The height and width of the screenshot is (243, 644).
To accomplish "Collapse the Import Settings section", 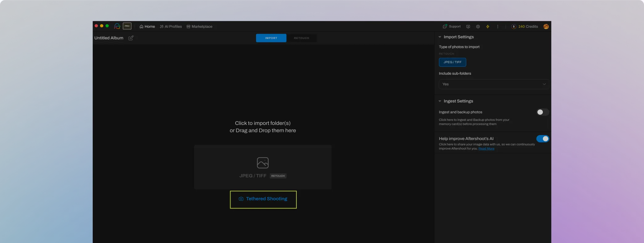I will click(440, 37).
